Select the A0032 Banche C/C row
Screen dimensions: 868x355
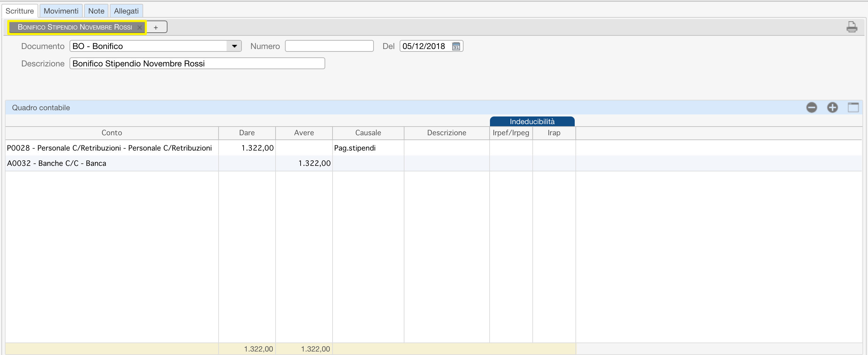click(434, 163)
